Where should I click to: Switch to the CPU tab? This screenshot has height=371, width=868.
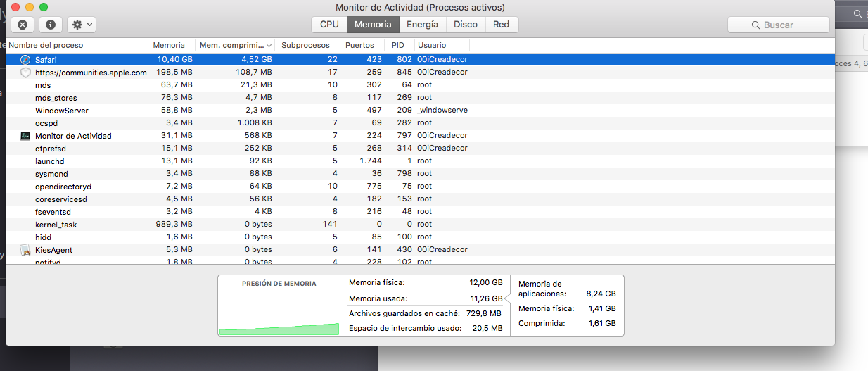click(329, 25)
